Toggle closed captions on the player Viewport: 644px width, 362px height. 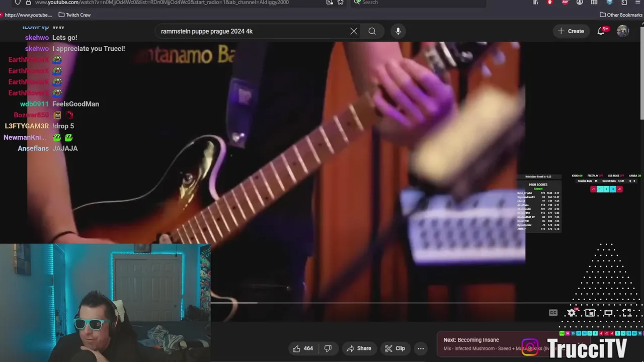pos(553,313)
